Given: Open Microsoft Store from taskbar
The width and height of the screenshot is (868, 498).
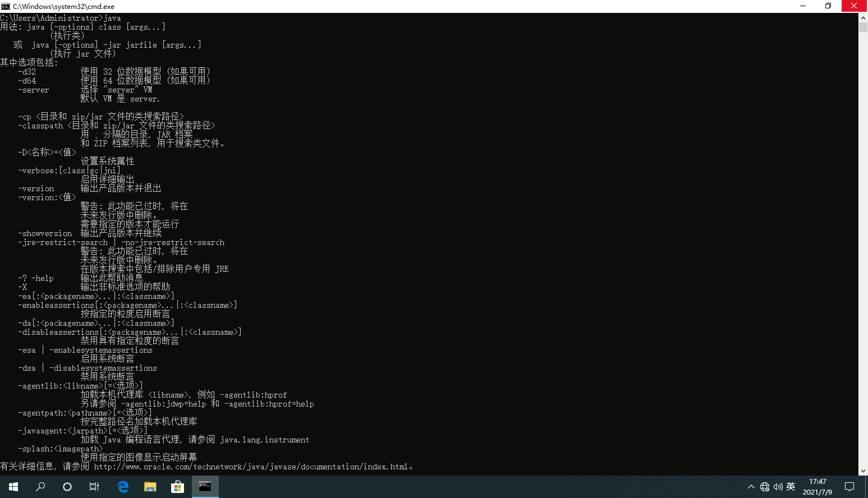Looking at the screenshot, I should pyautogui.click(x=178, y=487).
